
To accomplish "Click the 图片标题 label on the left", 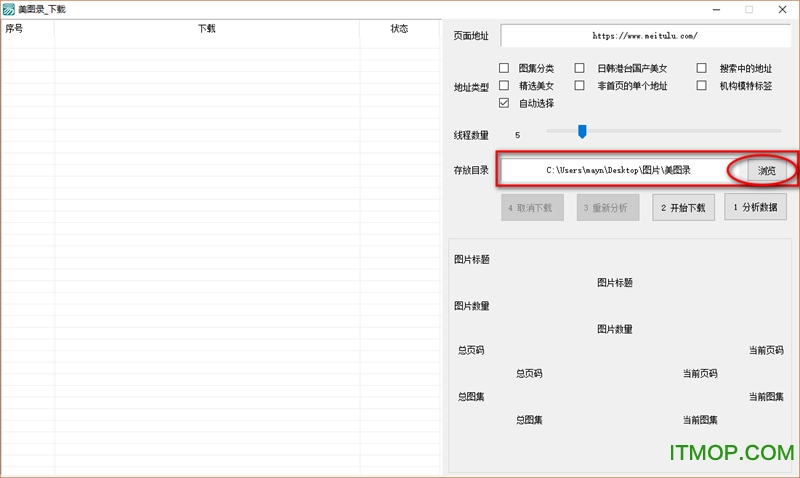I will tap(472, 260).
